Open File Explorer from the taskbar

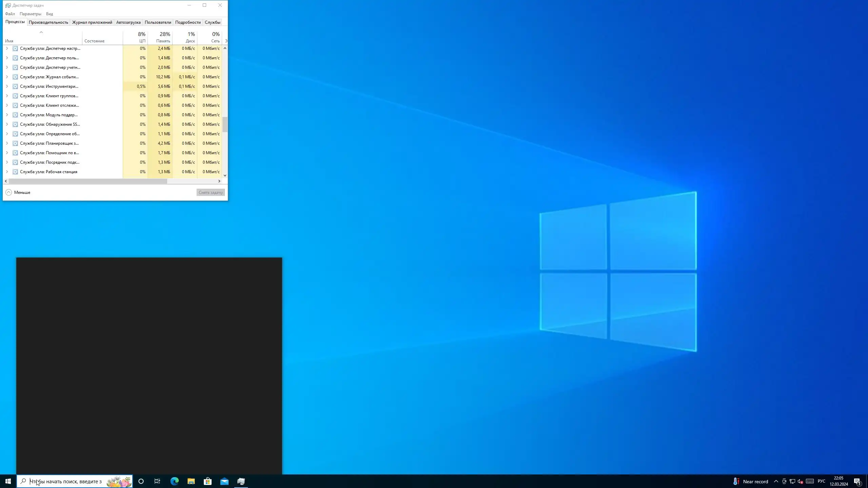(x=191, y=481)
